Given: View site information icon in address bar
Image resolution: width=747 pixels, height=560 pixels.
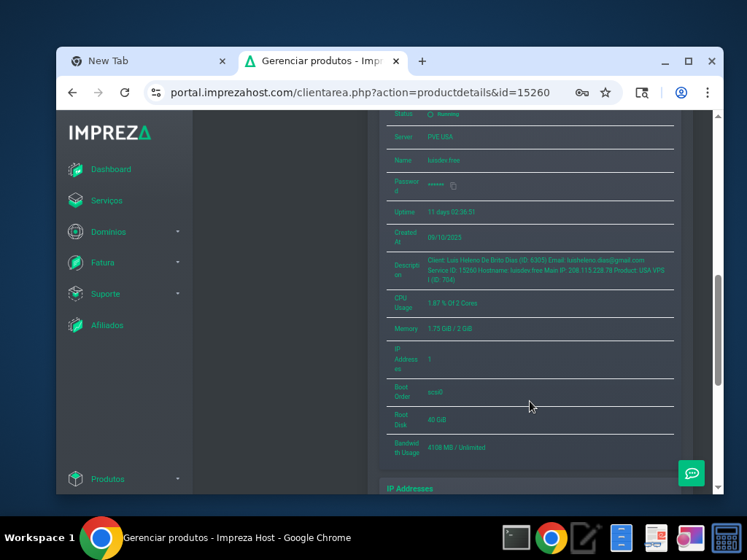Looking at the screenshot, I should pyautogui.click(x=156, y=93).
